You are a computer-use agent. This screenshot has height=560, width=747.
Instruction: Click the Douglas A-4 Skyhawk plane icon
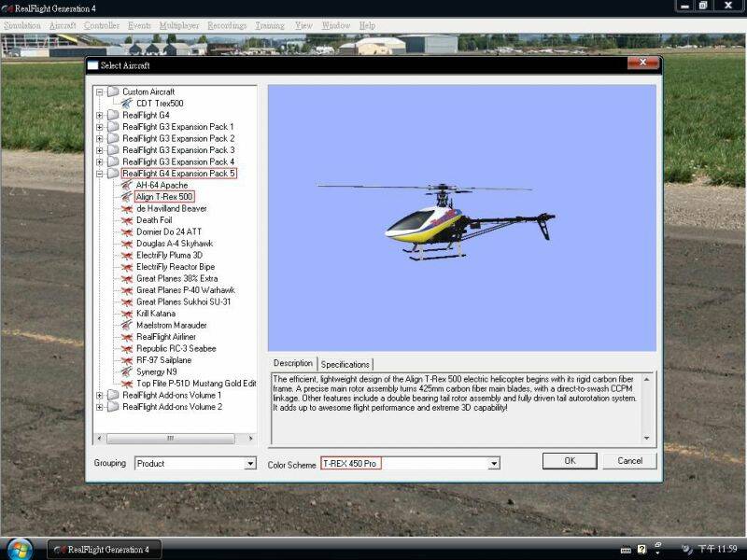[x=127, y=244]
